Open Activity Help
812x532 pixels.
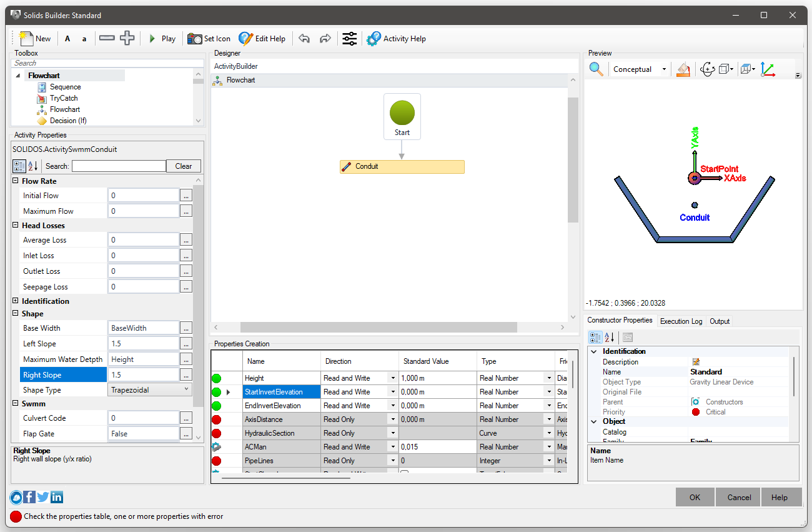pyautogui.click(x=397, y=39)
